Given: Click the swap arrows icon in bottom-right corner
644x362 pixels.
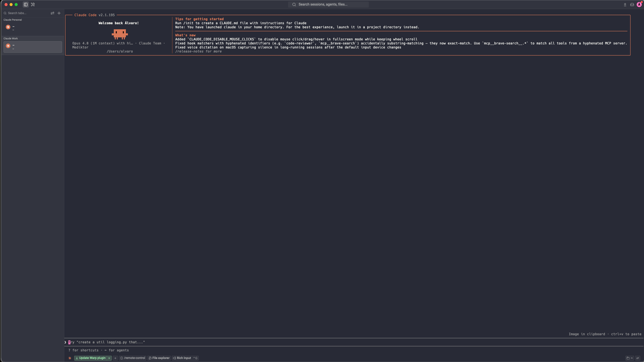Looking at the screenshot, I should click(x=638, y=358).
